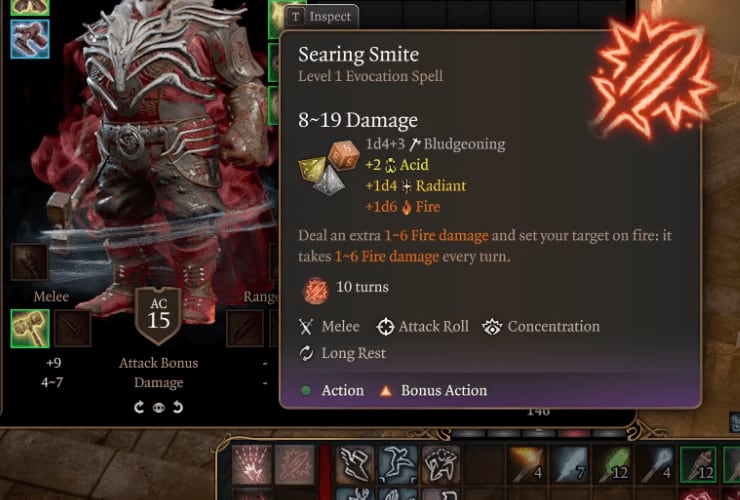Select the glowing radiant smite hotbar icon
Image resolution: width=740 pixels, height=500 pixels.
pos(252,465)
